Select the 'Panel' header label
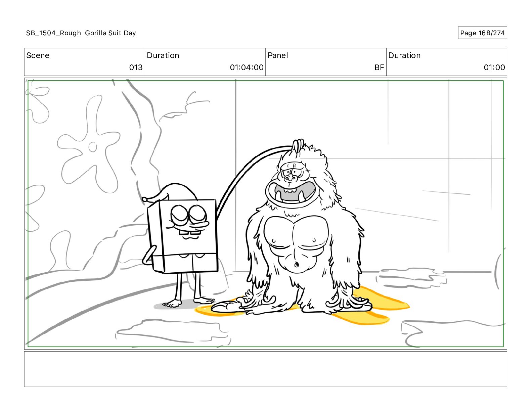The width and height of the screenshot is (532, 411). (x=278, y=55)
